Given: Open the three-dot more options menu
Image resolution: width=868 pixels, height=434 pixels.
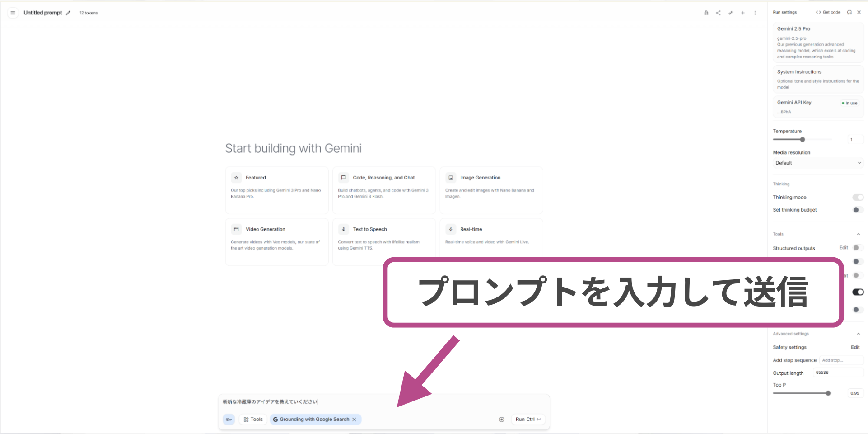Looking at the screenshot, I should 755,13.
